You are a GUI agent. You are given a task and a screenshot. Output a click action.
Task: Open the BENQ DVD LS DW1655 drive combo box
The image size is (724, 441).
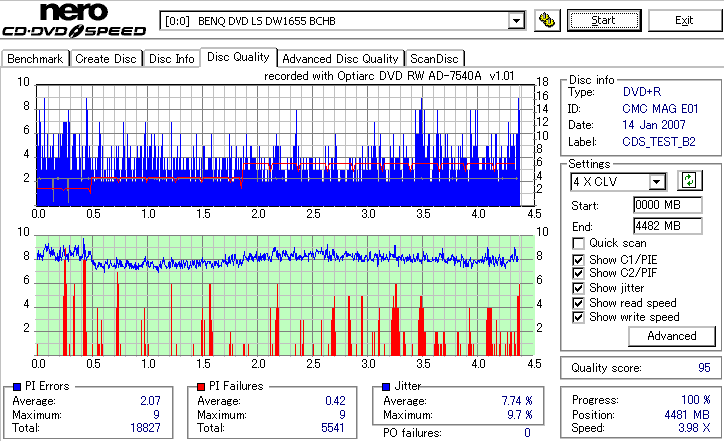click(342, 21)
